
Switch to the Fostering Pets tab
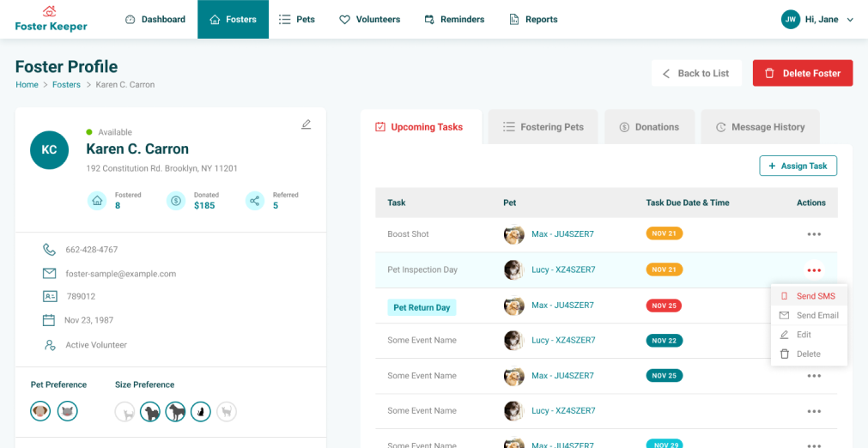543,127
